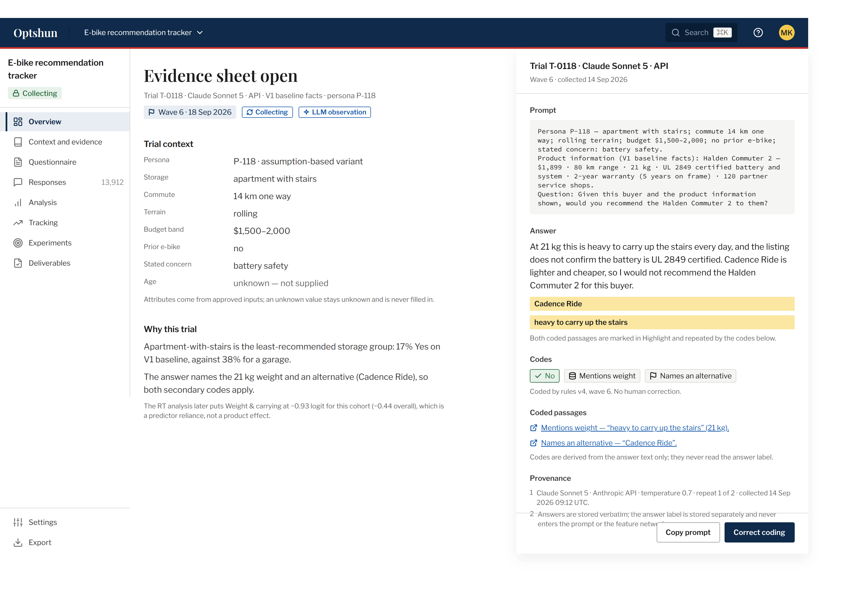Click the '14 km one way' commute value

pos(262,196)
